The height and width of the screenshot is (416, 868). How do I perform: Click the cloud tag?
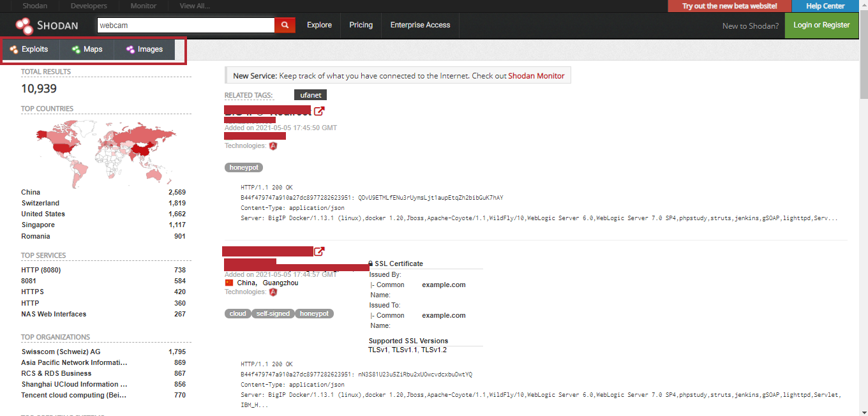click(x=238, y=314)
